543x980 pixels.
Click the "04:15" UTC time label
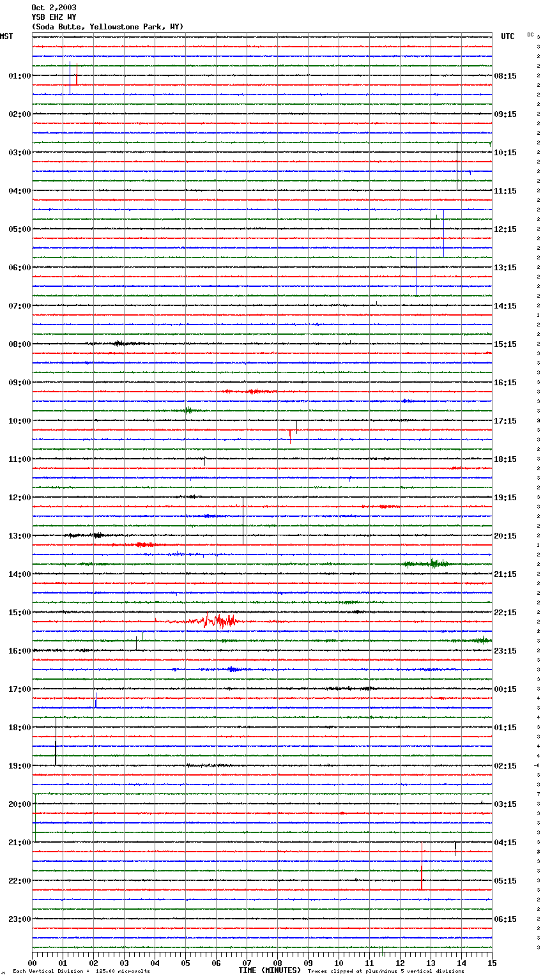click(505, 843)
